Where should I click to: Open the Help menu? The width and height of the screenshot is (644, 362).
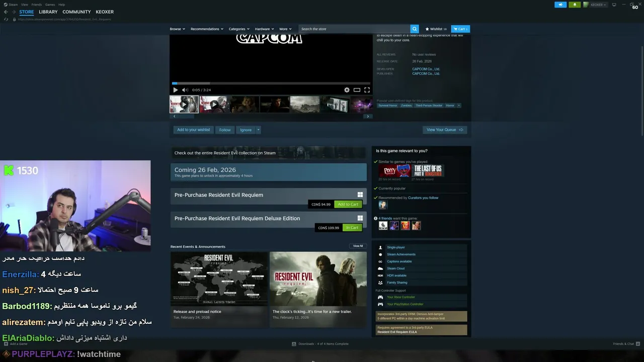tap(61, 5)
